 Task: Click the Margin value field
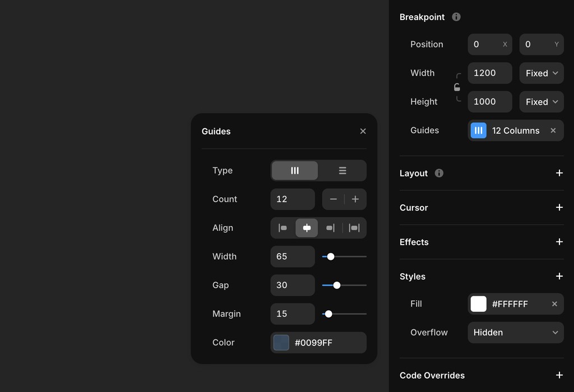(x=293, y=314)
